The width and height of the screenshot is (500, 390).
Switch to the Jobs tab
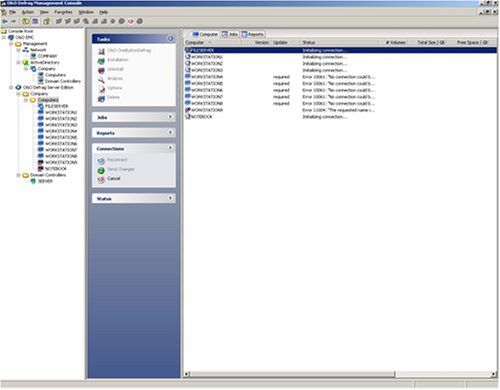click(230, 34)
